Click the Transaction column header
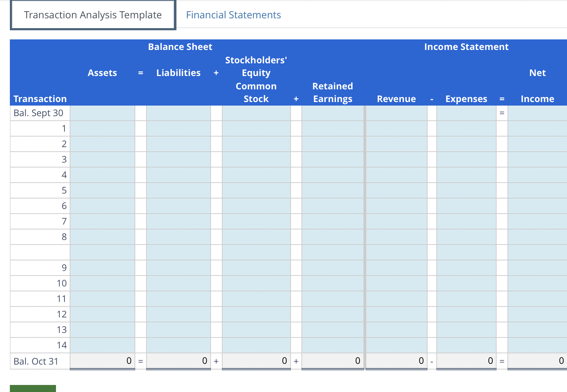 pyautogui.click(x=40, y=99)
